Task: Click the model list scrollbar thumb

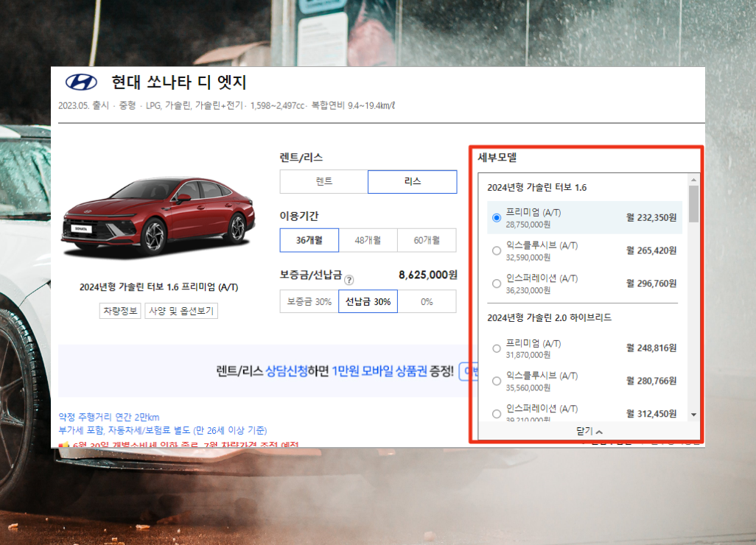Action: [x=693, y=204]
